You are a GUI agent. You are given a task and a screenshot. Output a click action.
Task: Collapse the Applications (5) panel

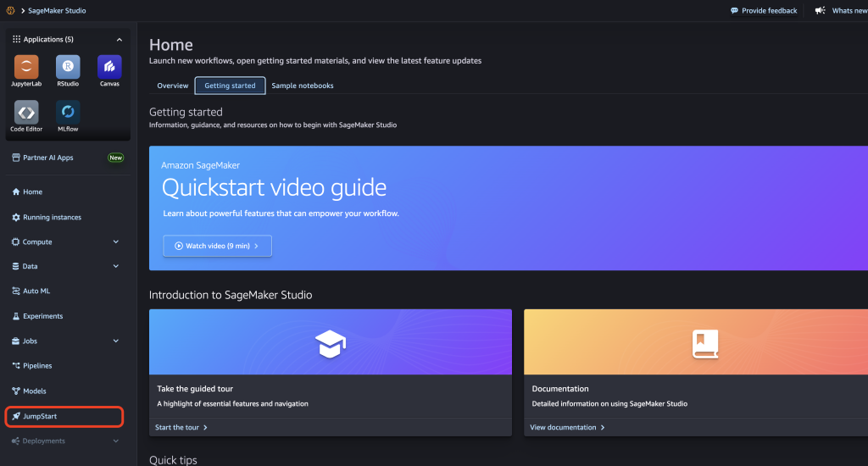coord(119,39)
